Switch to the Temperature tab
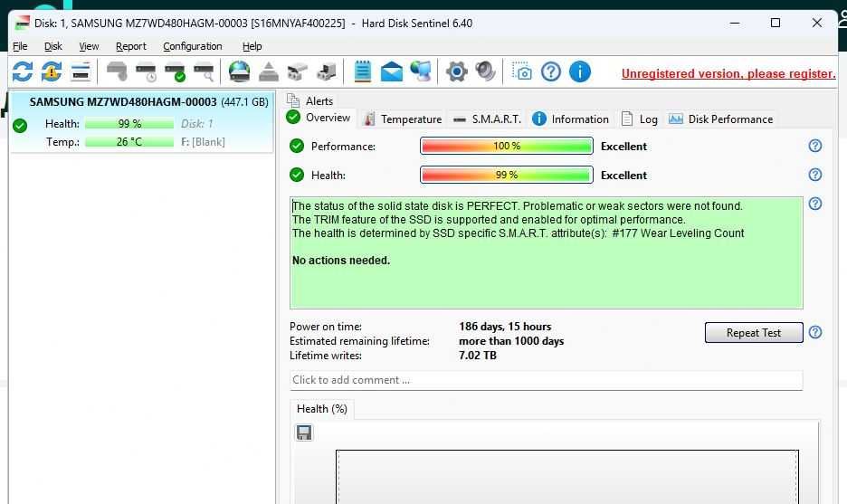Viewport: 847px width, 504px height. [x=403, y=119]
